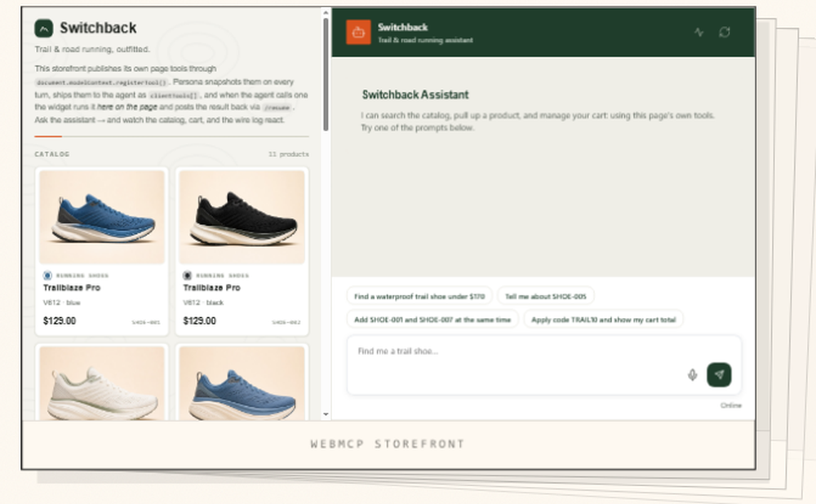Click the 'V612 · black' variant text
Viewport: 816px width, 504px height.
point(203,303)
